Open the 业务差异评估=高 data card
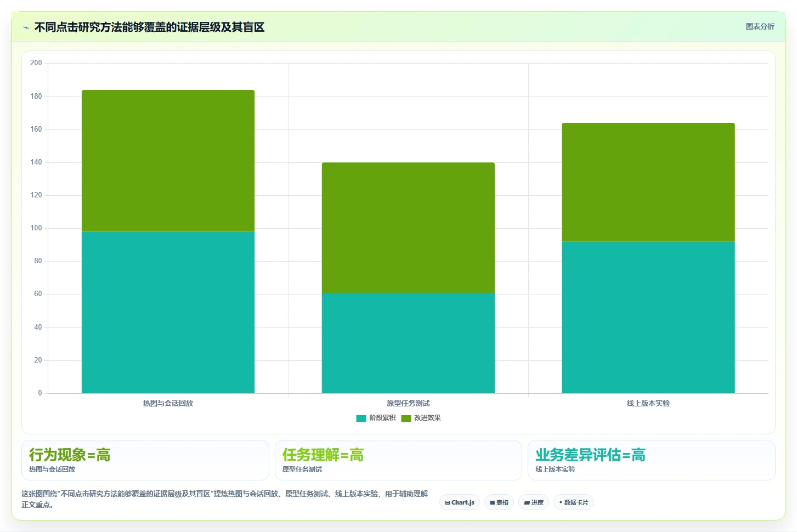797x532 pixels. tap(652, 460)
